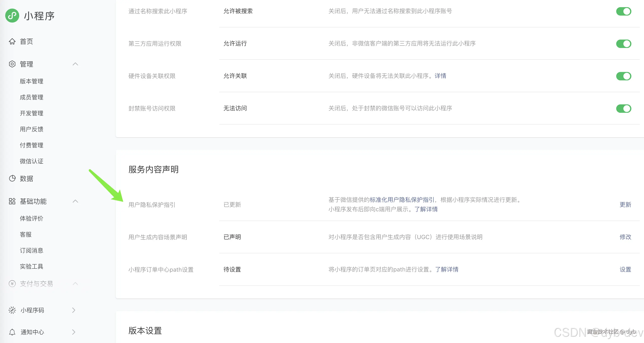
Task: Open 版本管理 in sidebar
Action: [32, 81]
